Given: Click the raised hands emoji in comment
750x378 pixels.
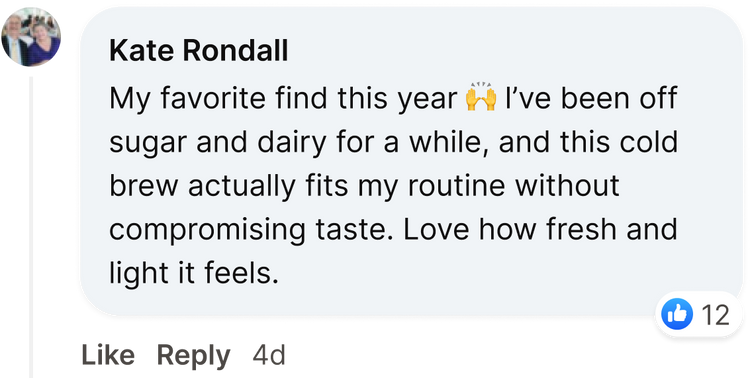Looking at the screenshot, I should (481, 97).
